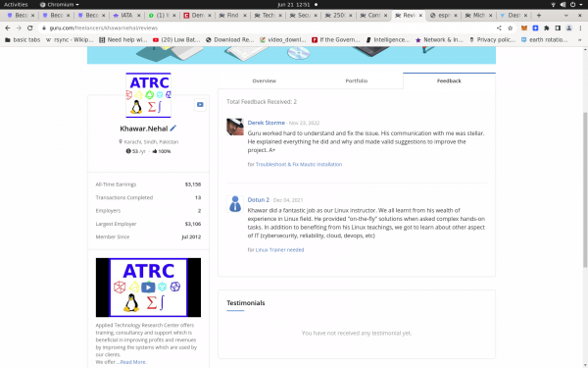Open the video icon on profile card
The height and width of the screenshot is (368, 588).
point(200,105)
